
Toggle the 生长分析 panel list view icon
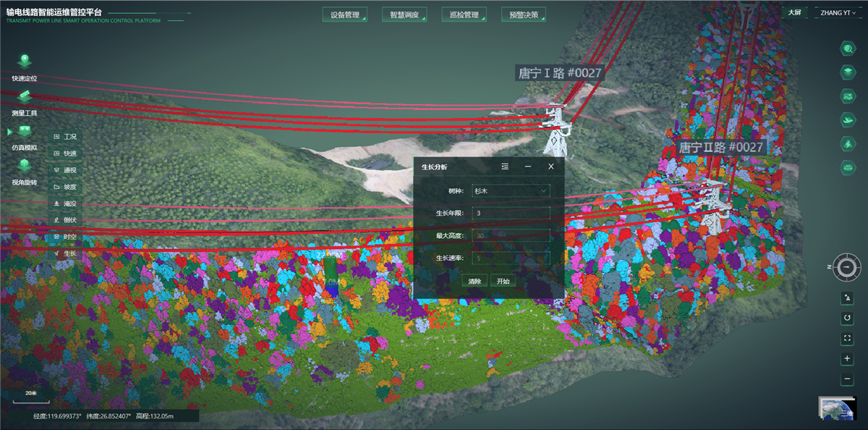point(505,166)
